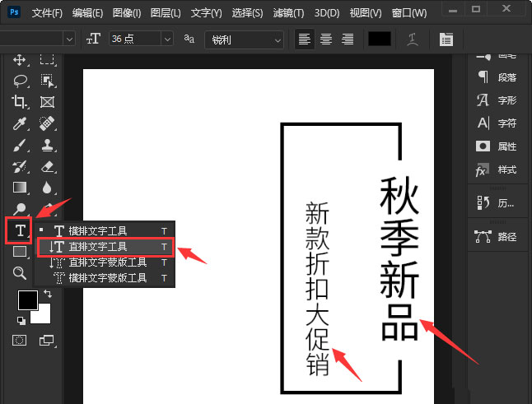Toggle text orientation font size icon
532x404 pixels.
click(x=93, y=39)
